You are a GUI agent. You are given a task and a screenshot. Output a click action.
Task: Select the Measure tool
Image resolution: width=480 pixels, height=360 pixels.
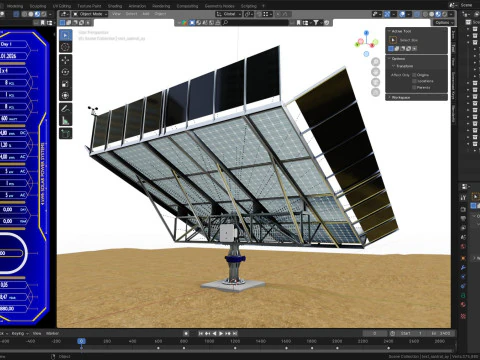(x=65, y=120)
